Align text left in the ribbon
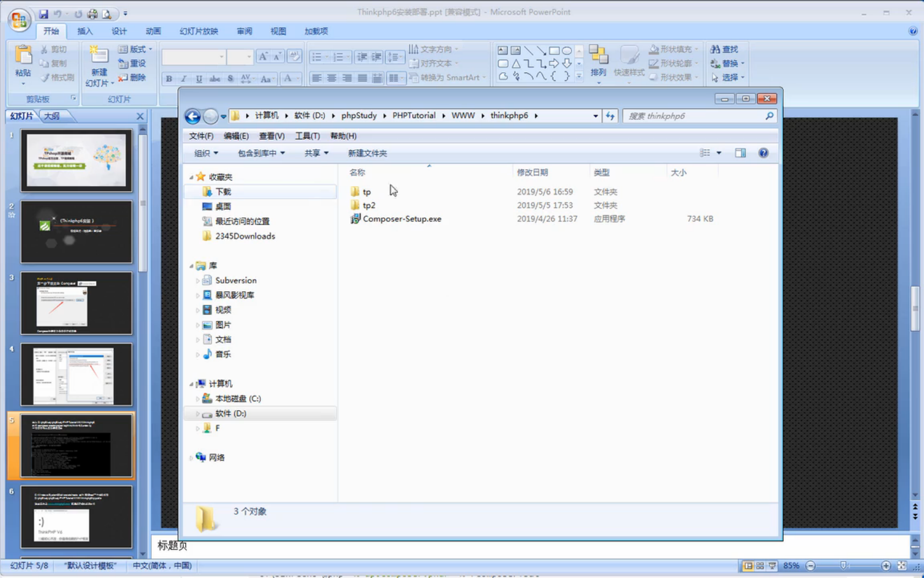Image resolution: width=924 pixels, height=578 pixels. [317, 79]
